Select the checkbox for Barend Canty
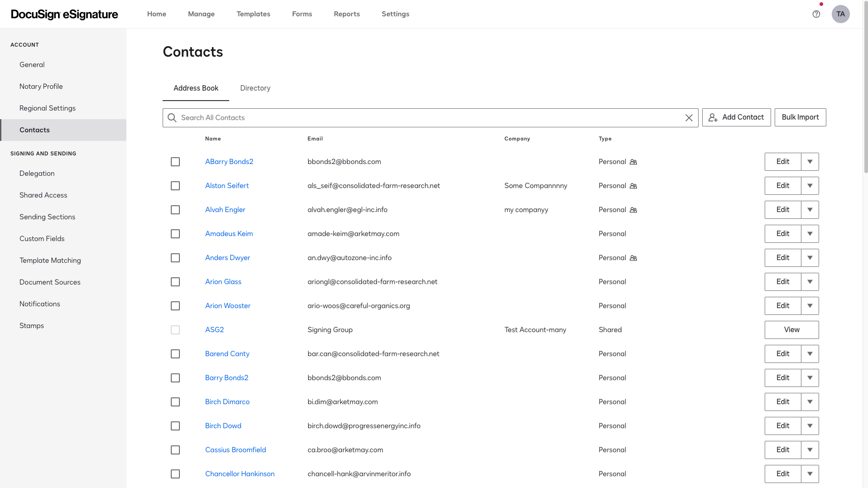 tap(175, 354)
